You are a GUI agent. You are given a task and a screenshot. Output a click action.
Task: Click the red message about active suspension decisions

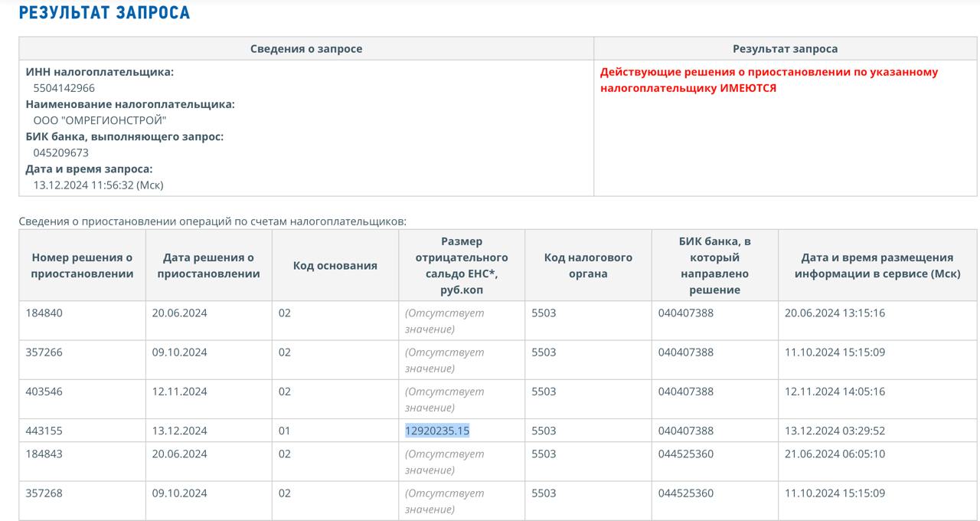point(769,80)
